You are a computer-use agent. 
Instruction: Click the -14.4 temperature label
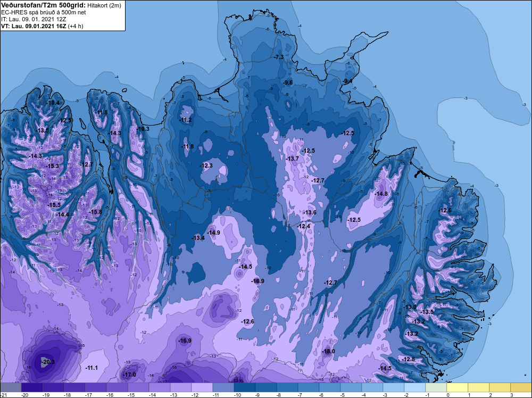click(x=62, y=214)
